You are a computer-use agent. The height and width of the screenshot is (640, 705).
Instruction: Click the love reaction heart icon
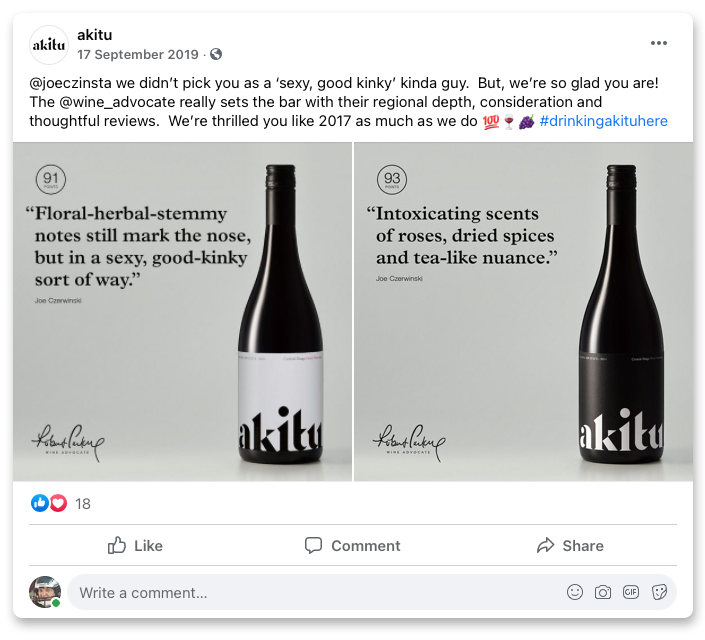pos(58,503)
